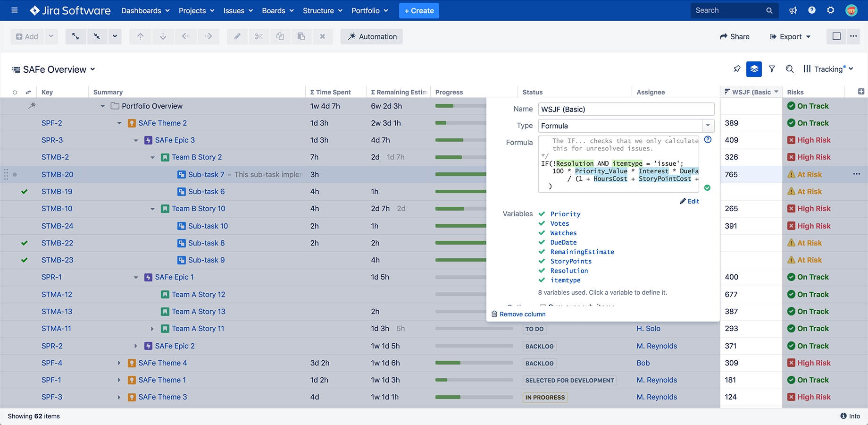Collapse the Portfolio Overview folder

point(102,106)
